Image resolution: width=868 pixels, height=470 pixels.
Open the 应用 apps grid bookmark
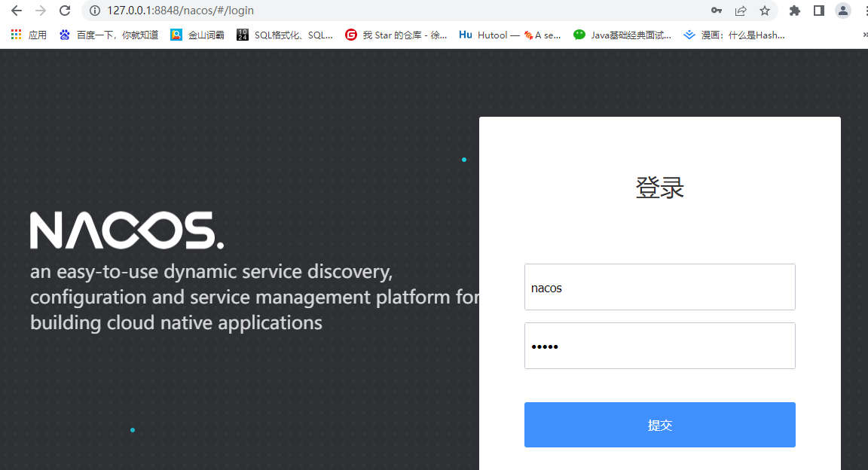(29, 35)
